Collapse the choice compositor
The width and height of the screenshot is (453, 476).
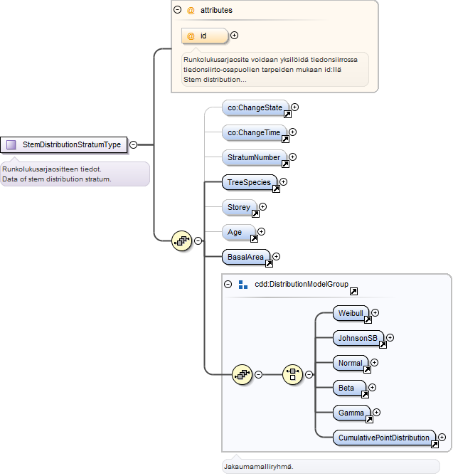tap(309, 374)
